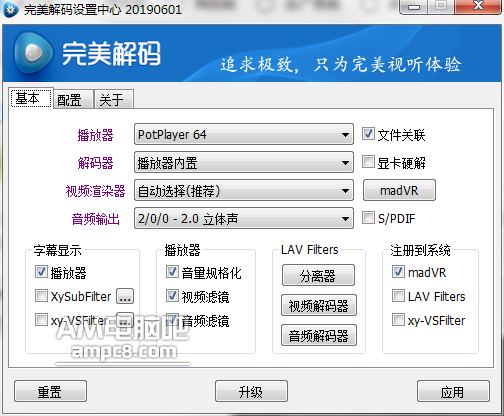The width and height of the screenshot is (504, 416).
Task: Click the 视频渲染器 label text
Action: 95,191
